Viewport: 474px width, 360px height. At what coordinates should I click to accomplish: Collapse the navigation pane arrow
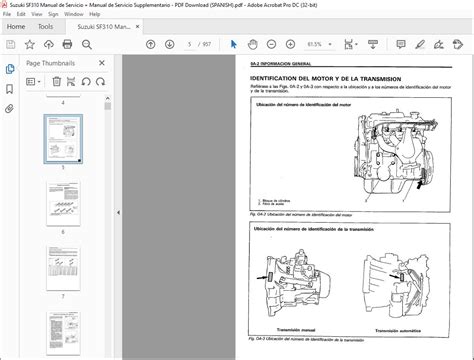(118, 212)
